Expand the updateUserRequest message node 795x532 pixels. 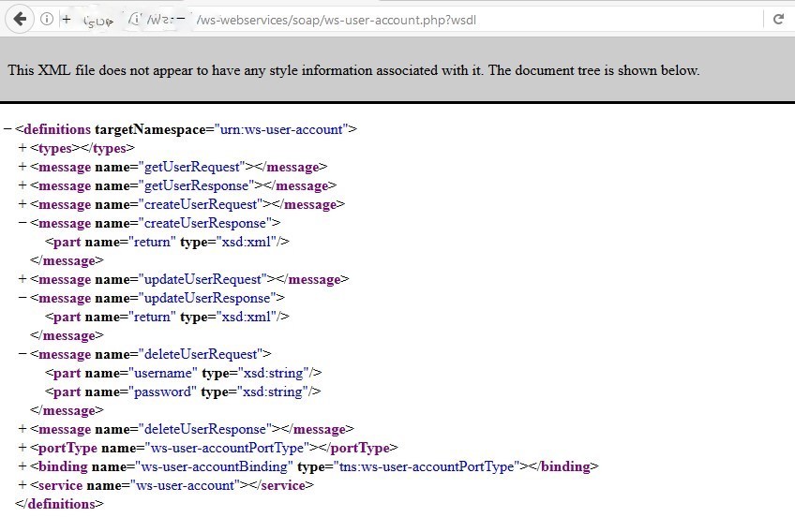[x=22, y=280]
